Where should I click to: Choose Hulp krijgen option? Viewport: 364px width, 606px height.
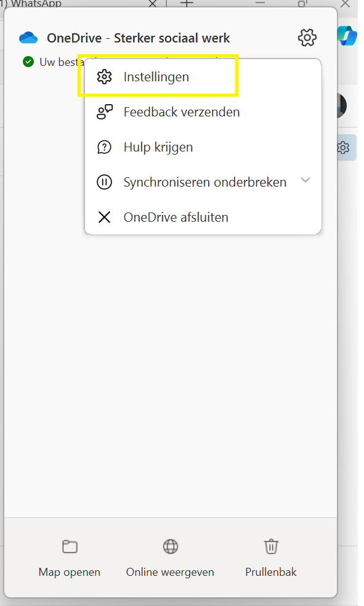(x=203, y=147)
